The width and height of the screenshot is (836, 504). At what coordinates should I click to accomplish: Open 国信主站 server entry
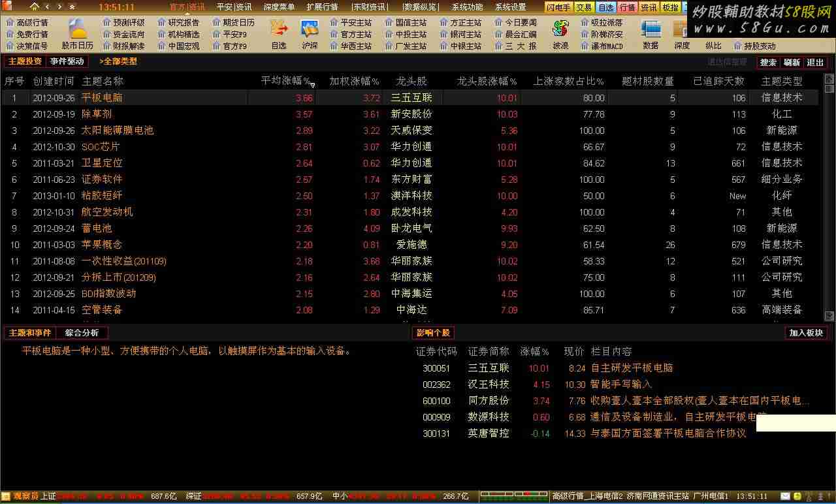click(x=406, y=22)
